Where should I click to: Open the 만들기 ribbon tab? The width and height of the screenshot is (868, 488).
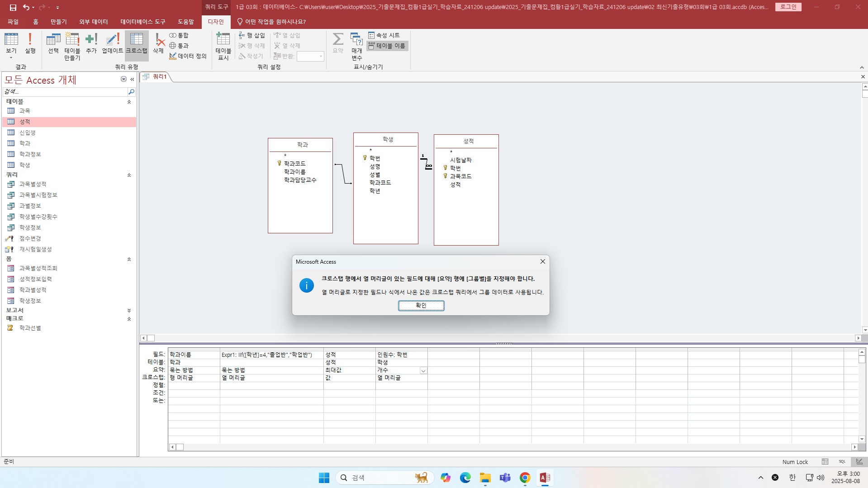click(x=58, y=22)
